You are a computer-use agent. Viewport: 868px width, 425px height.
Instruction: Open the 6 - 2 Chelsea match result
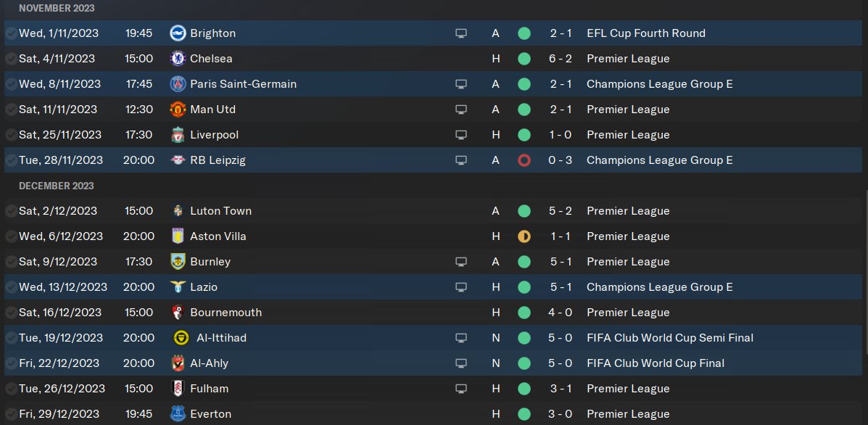(x=561, y=59)
